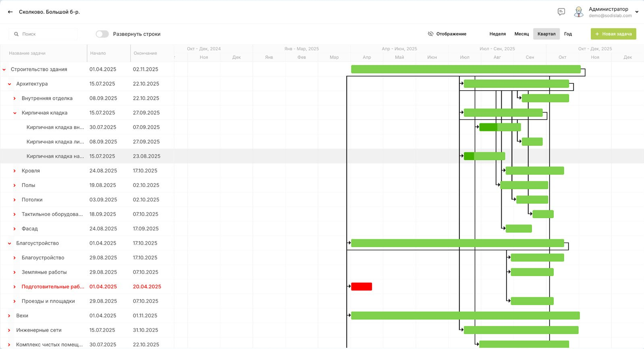Viewport: 644px width, 349px height.
Task: Click the back arrow icon
Action: [10, 12]
